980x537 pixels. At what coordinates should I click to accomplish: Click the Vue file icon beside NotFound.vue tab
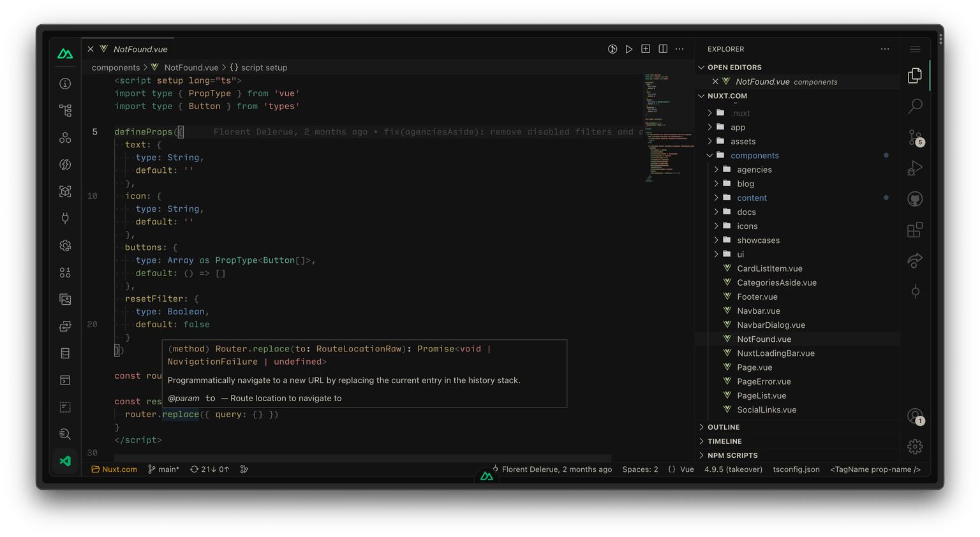point(104,48)
